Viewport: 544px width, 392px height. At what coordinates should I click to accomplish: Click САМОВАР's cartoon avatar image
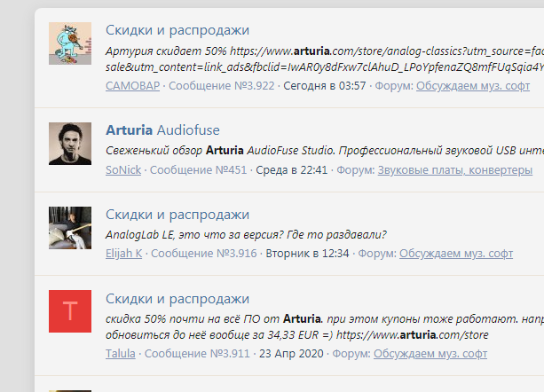[70, 43]
